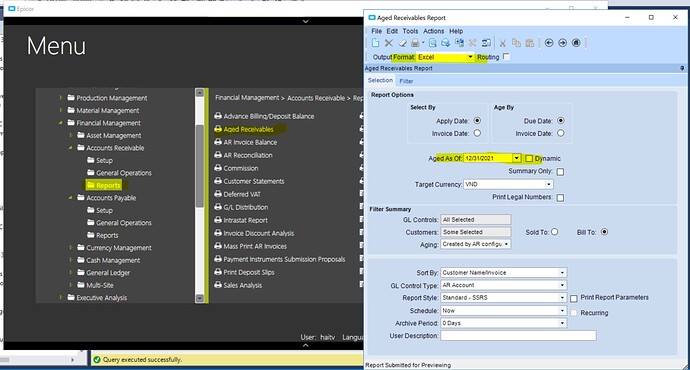The height and width of the screenshot is (370, 690).
Task: Expand the Material Management tree node
Action: 61,110
